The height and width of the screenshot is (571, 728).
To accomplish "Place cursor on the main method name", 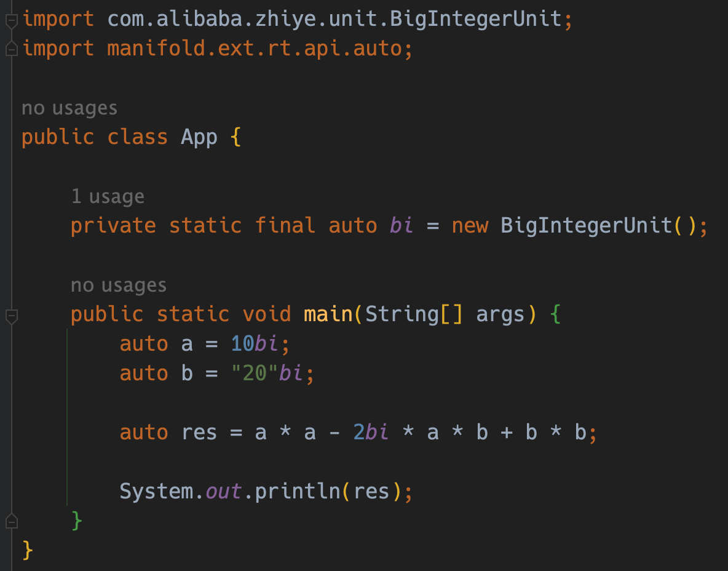I will point(328,314).
